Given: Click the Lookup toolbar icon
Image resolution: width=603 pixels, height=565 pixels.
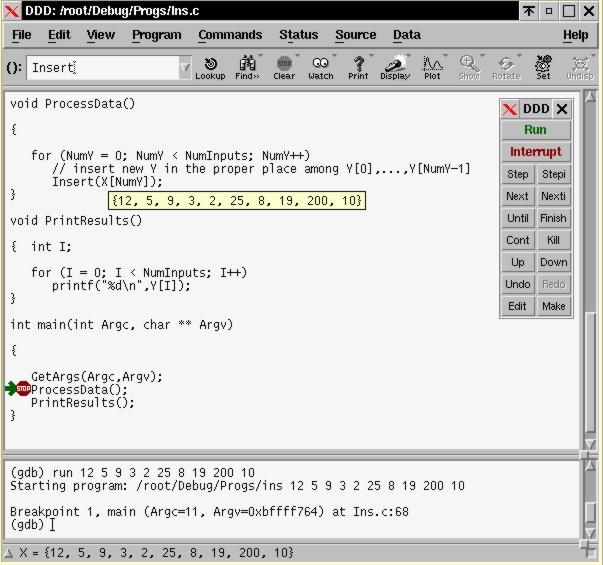Looking at the screenshot, I should (x=210, y=67).
